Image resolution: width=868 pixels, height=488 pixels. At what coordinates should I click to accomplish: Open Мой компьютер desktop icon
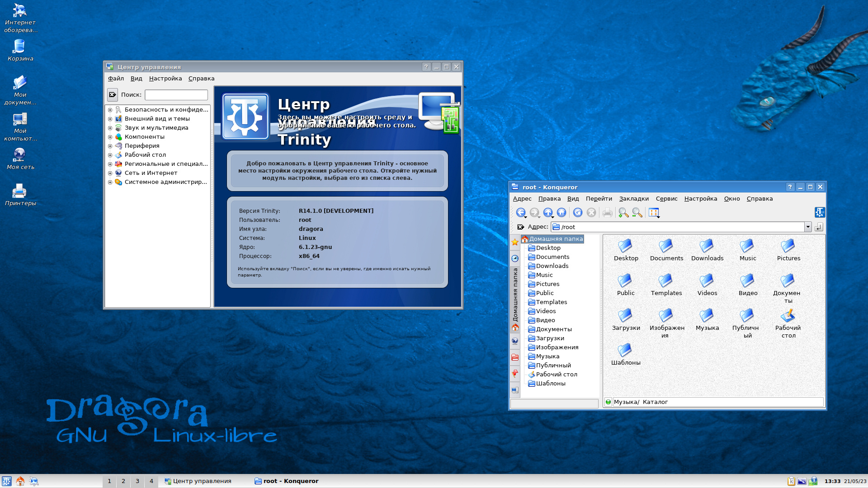20,127
